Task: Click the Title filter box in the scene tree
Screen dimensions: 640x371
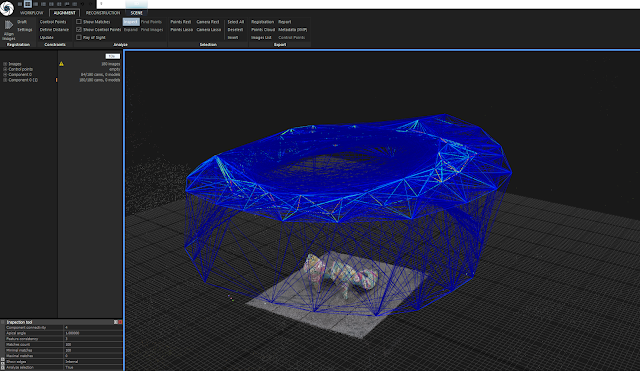Action: pyautogui.click(x=113, y=56)
